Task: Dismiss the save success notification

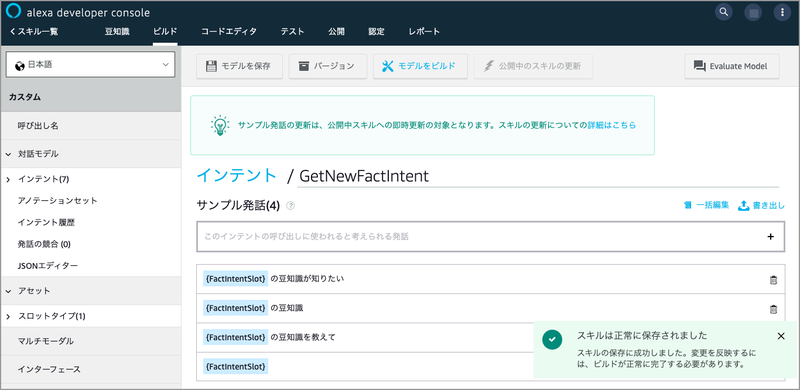Action: click(781, 336)
